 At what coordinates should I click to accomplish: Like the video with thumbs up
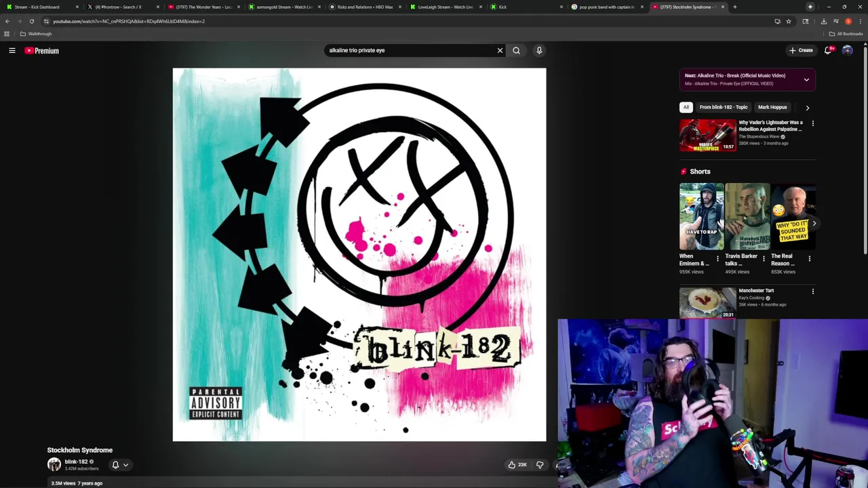pyautogui.click(x=517, y=464)
